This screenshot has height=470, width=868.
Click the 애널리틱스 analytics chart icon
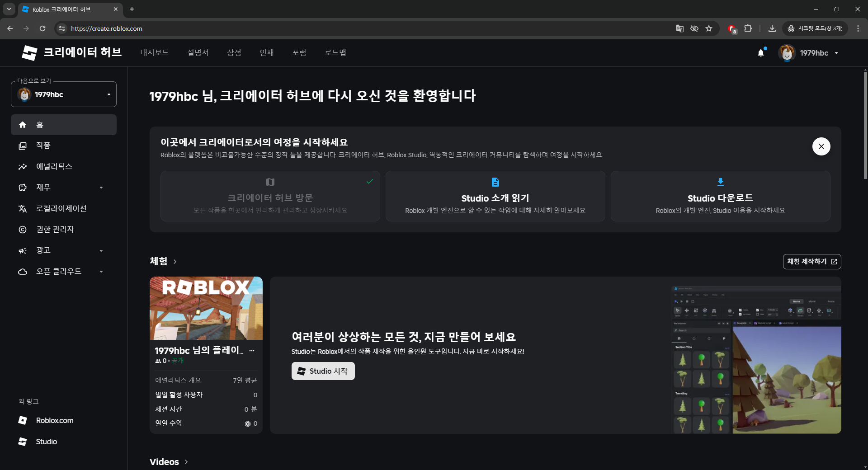click(23, 167)
